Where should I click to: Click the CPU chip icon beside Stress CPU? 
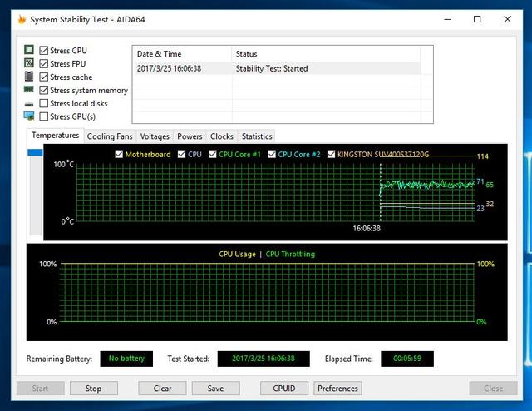(29, 50)
